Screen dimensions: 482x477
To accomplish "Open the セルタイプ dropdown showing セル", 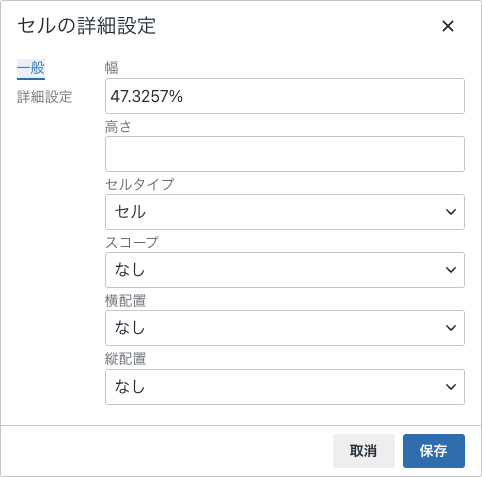I will [x=285, y=212].
